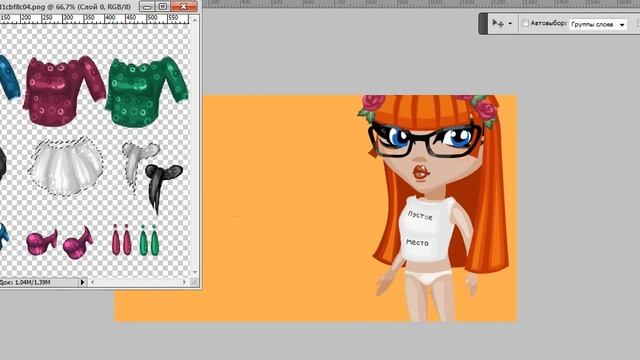The height and width of the screenshot is (360, 640).
Task: Click the horizontal scrollbar left arrow
Action: (92, 282)
